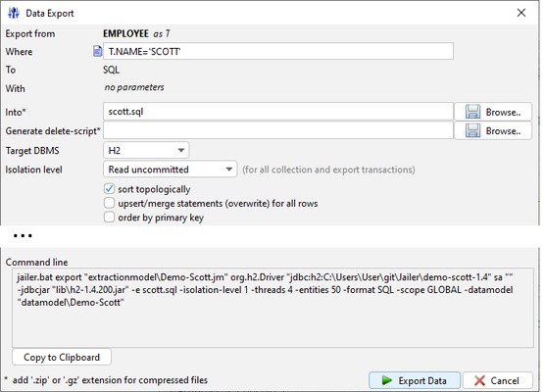This screenshot has height=392, width=545.
Task: Open the Isolation level dropdown
Action: tap(170, 170)
